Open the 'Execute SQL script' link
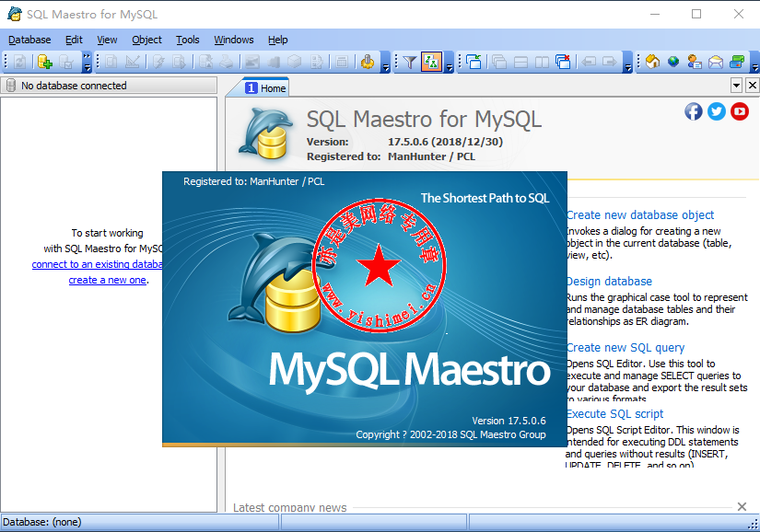The width and height of the screenshot is (760, 532). click(615, 414)
